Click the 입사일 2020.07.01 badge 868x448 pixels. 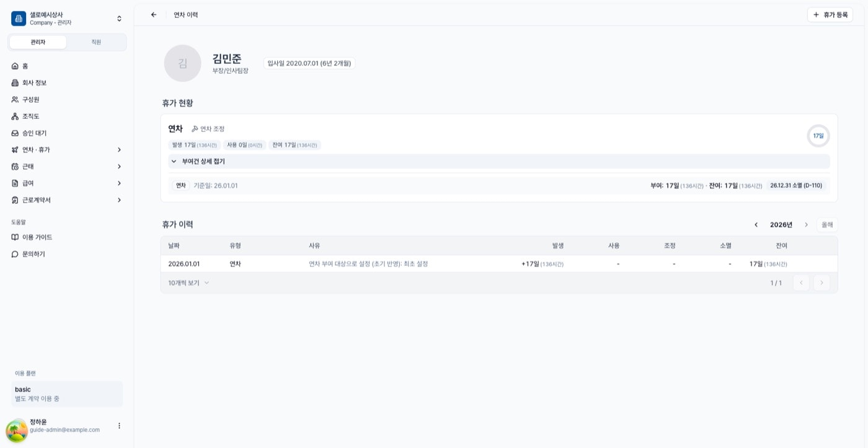pyautogui.click(x=309, y=63)
